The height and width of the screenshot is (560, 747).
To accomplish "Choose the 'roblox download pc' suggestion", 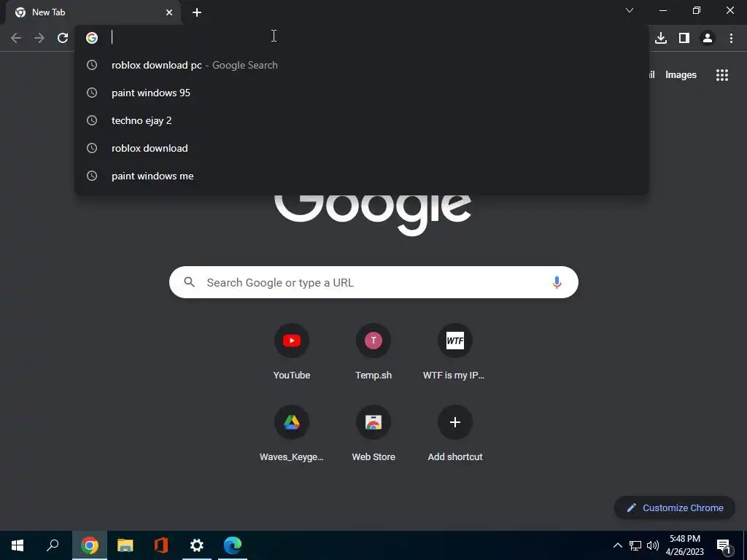I will point(362,65).
